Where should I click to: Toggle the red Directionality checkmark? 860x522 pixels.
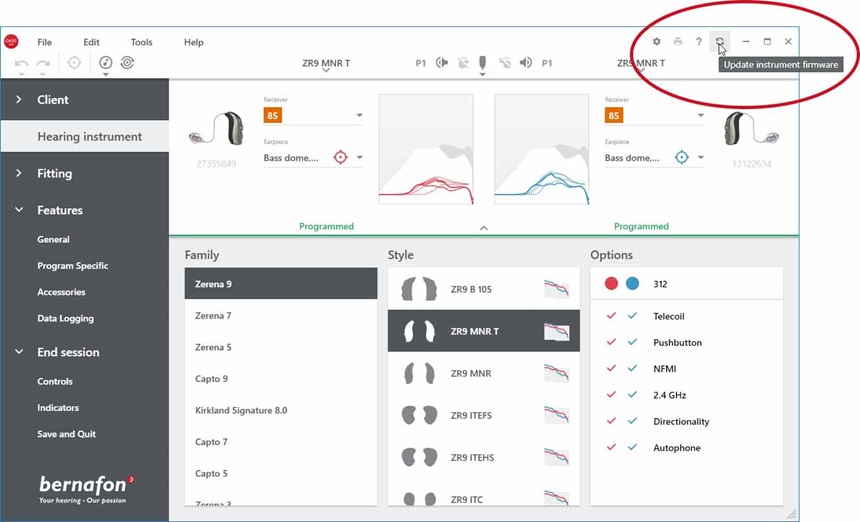coord(611,421)
